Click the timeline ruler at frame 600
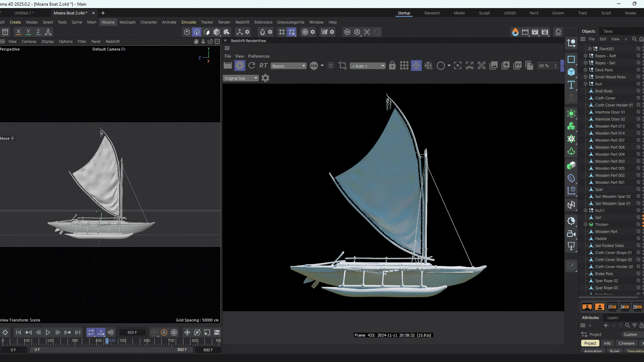Viewport: 644px width, 362px height. click(x=147, y=341)
